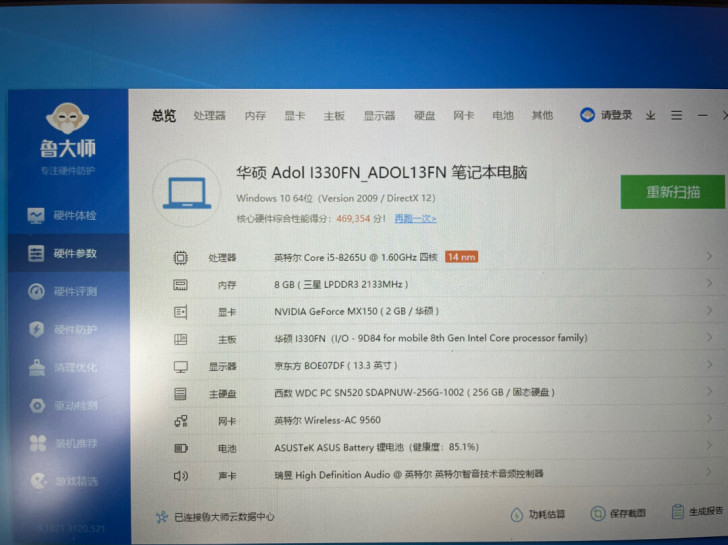The image size is (728, 545).
Task: Click the cloud data center connection icon
Action: tap(162, 517)
